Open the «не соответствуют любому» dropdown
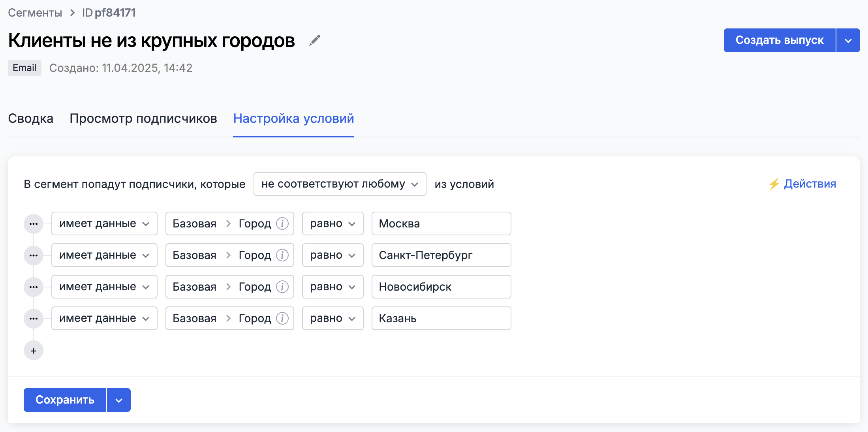 click(340, 184)
